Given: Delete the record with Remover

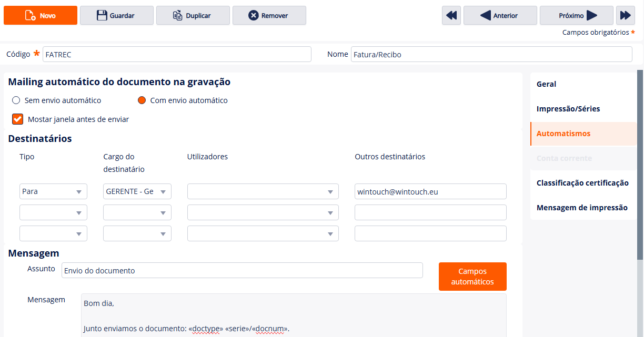Looking at the screenshot, I should (x=269, y=16).
